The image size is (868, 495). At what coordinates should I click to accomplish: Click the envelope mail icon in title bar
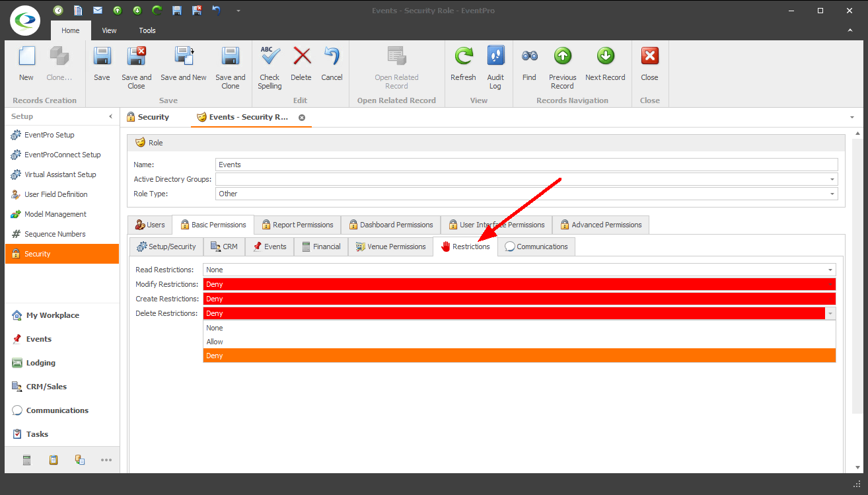(98, 11)
